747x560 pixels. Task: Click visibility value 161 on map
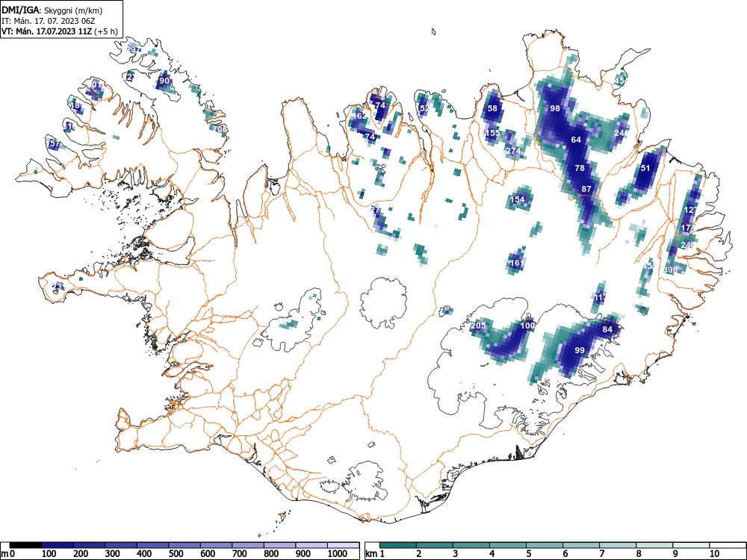click(517, 262)
